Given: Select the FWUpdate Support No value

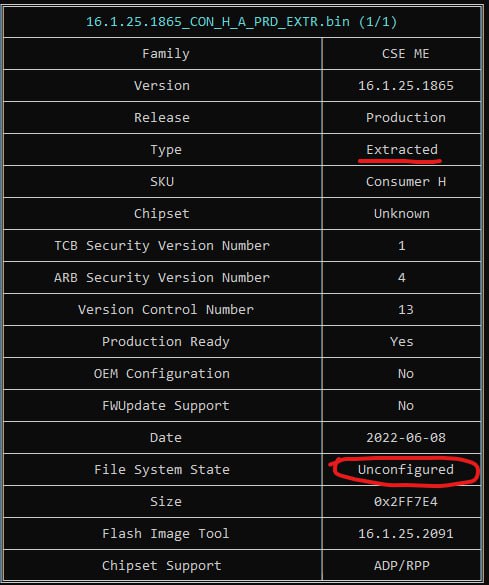Looking at the screenshot, I should click(405, 406).
